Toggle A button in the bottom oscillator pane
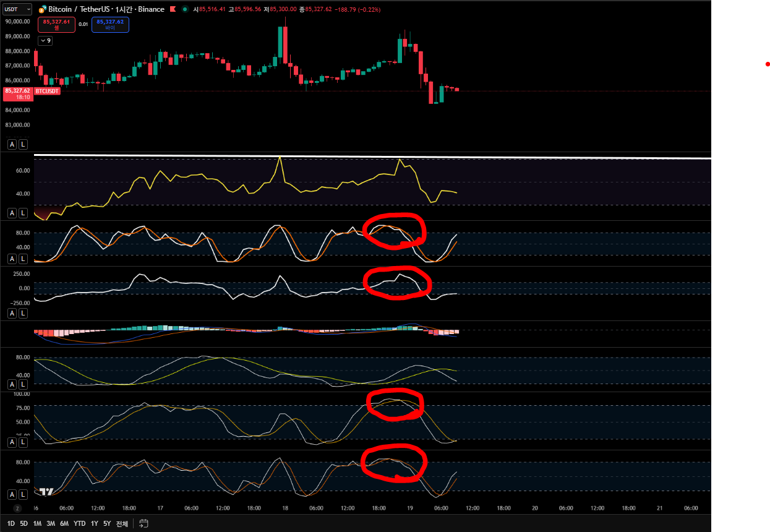Screen dimensions: 770x532 pos(12,494)
